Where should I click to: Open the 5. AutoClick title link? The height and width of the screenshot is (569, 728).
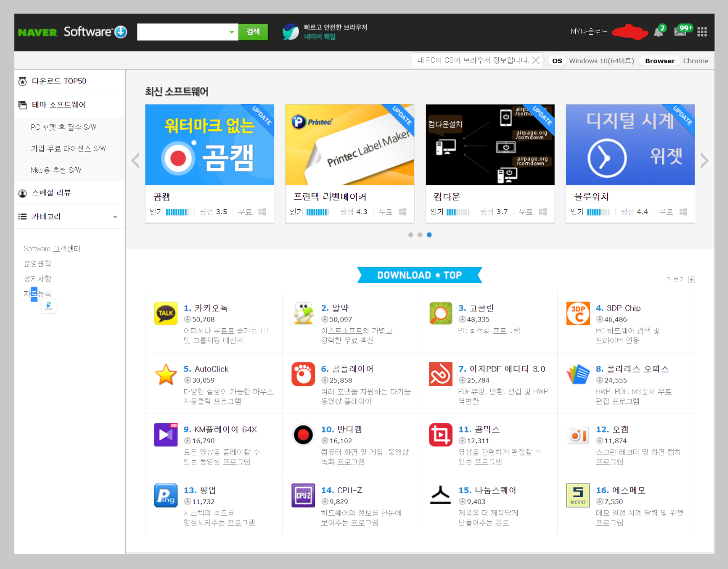(206, 369)
